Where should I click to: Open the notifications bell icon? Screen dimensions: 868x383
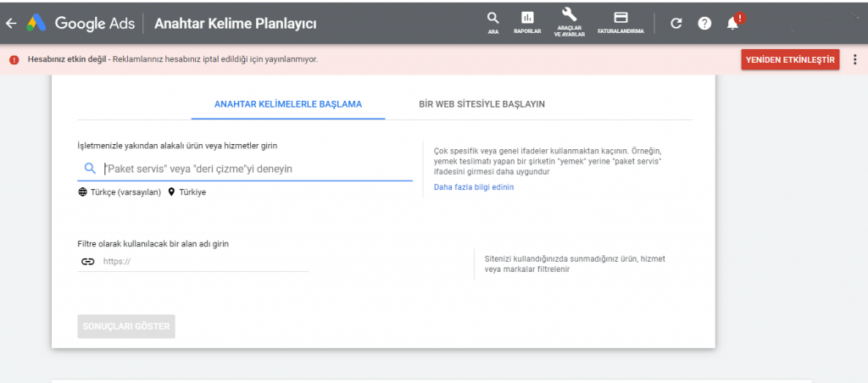(734, 22)
